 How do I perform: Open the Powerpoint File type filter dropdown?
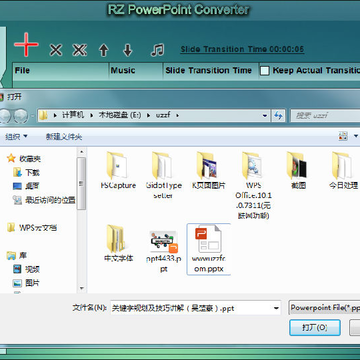click(324, 308)
